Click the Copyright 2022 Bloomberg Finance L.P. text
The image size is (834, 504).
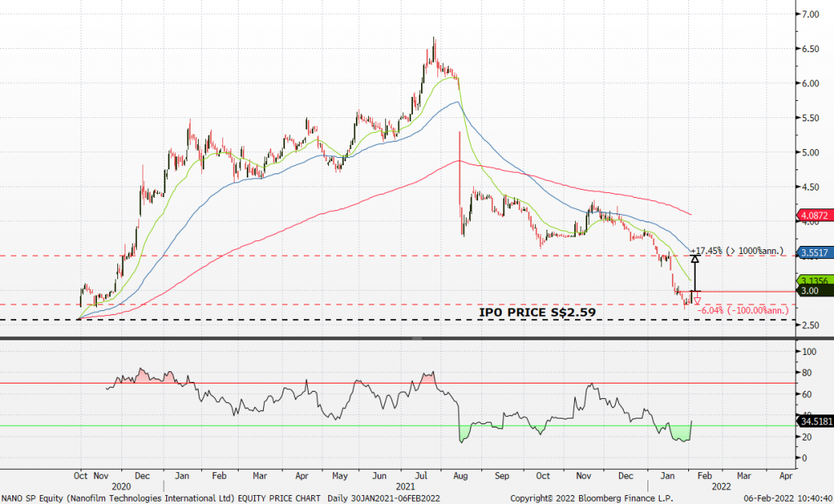click(x=591, y=498)
